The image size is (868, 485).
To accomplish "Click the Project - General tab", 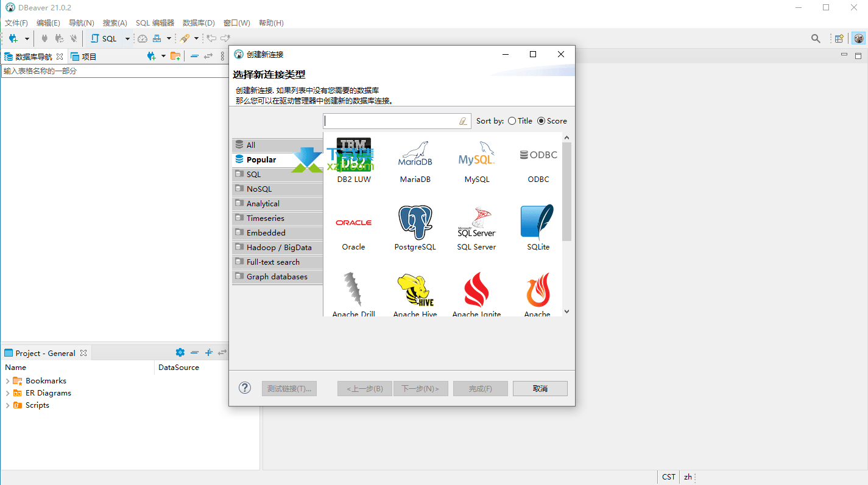I will pos(46,353).
